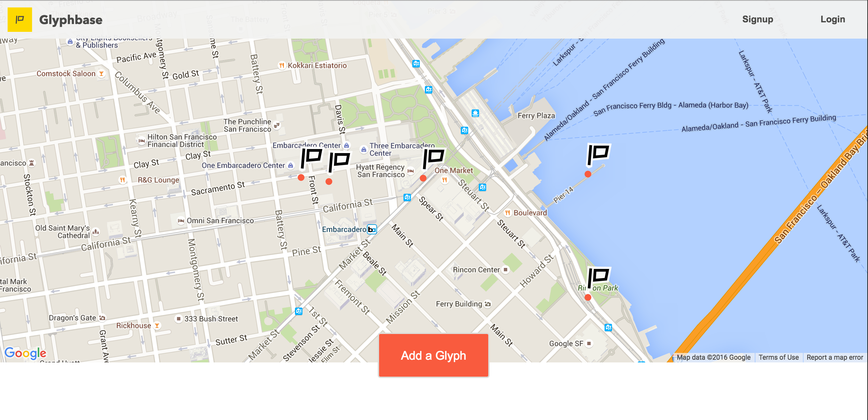
Task: Open the Terms of Use link
Action: click(x=778, y=357)
